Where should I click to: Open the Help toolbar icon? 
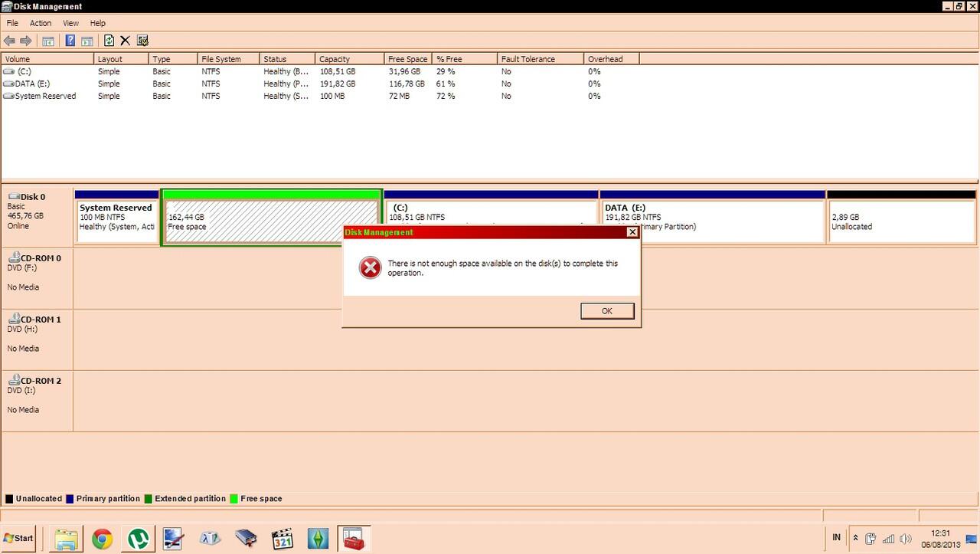[70, 40]
